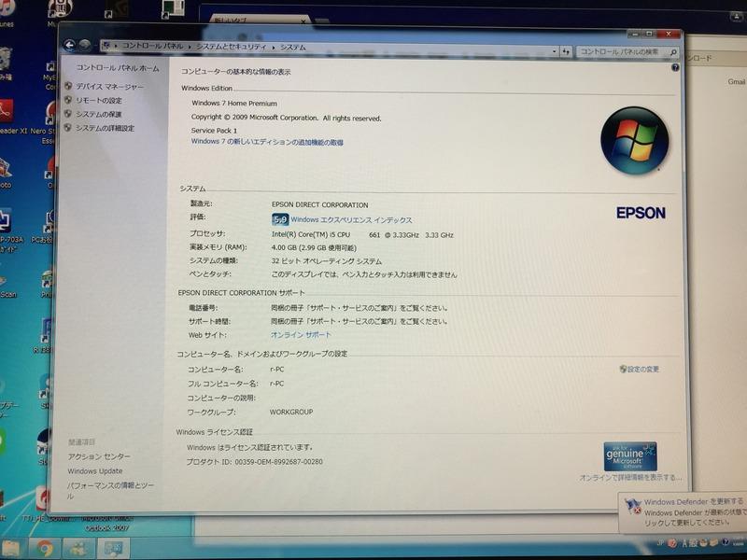Open Windows Explorer folder on taskbar
Viewport: 747px width, 560px height.
[x=11, y=549]
